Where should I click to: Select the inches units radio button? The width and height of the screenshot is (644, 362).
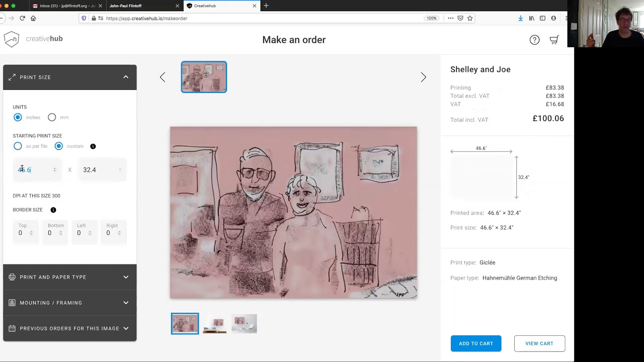18,117
